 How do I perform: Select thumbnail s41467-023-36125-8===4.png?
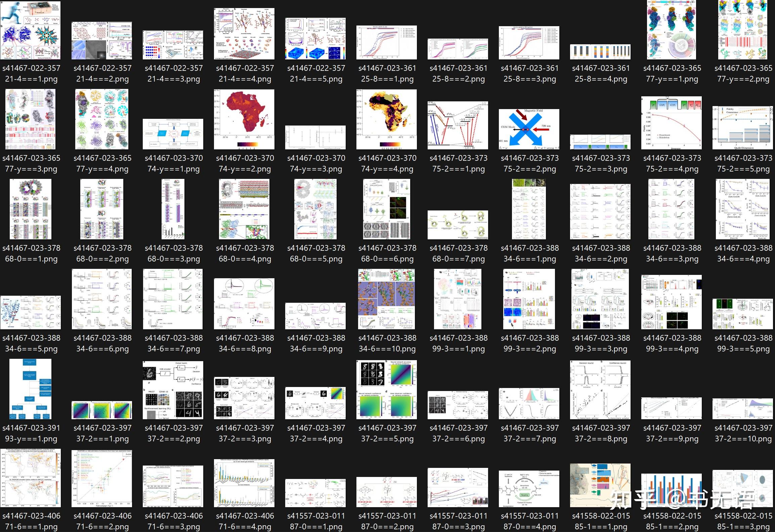[x=600, y=52]
